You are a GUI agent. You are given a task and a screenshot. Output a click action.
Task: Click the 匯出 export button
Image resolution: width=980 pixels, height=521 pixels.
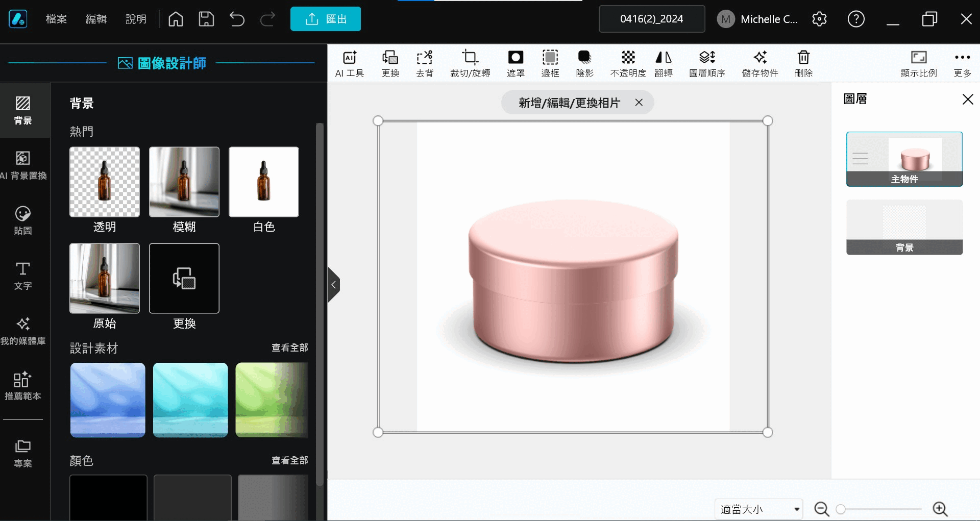point(325,19)
